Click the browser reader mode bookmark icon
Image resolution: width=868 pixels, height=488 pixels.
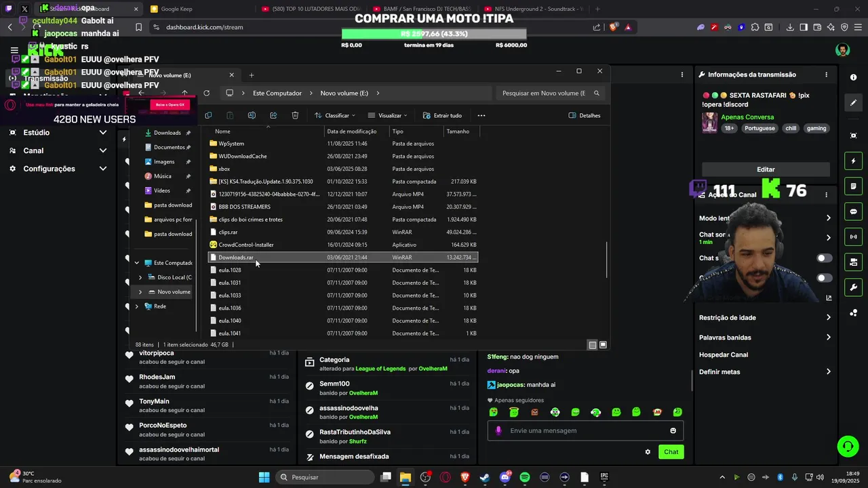pyautogui.click(x=138, y=27)
